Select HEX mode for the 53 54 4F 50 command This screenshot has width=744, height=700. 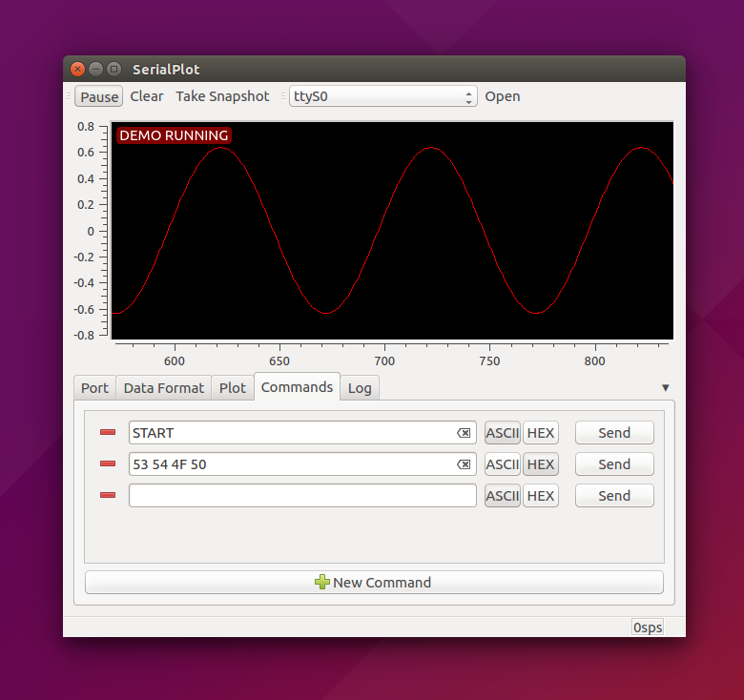click(x=541, y=464)
